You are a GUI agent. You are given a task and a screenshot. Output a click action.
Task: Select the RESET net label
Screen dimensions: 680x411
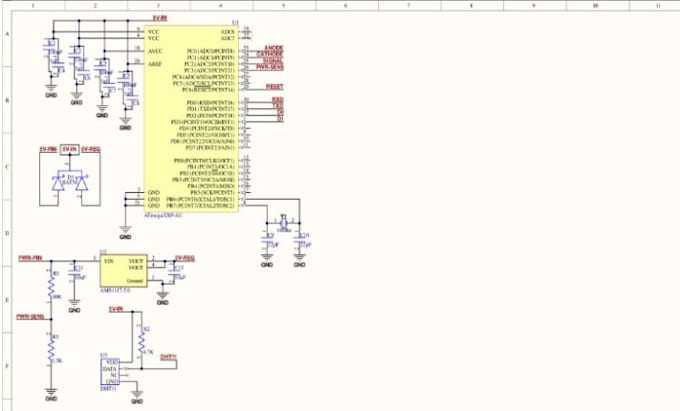pyautogui.click(x=275, y=87)
